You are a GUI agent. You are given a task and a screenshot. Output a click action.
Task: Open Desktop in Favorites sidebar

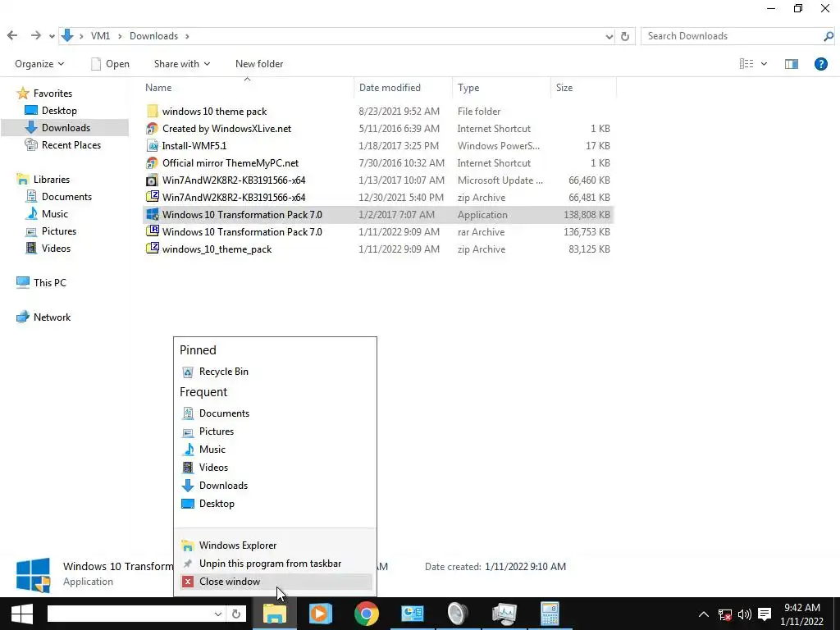52,111
